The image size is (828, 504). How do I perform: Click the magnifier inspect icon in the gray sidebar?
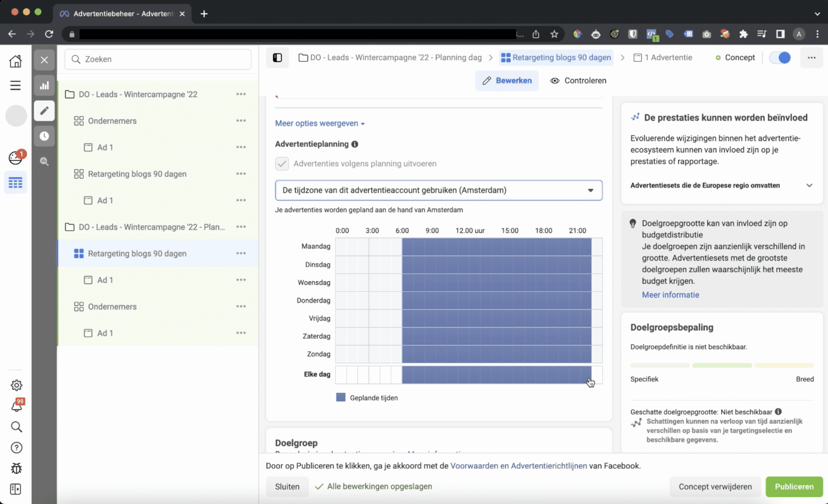point(44,161)
